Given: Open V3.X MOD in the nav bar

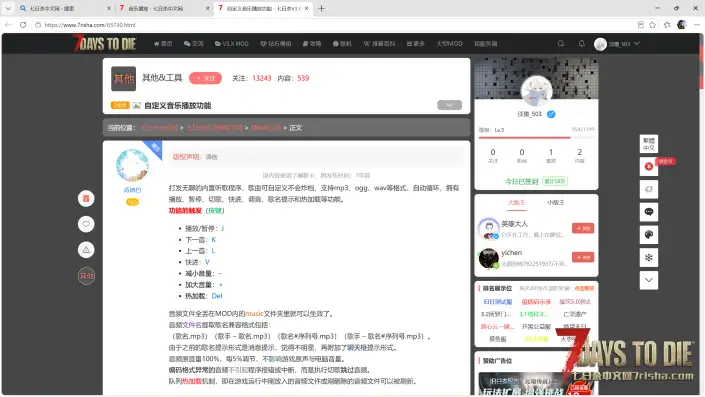Looking at the screenshot, I should 232,44.
